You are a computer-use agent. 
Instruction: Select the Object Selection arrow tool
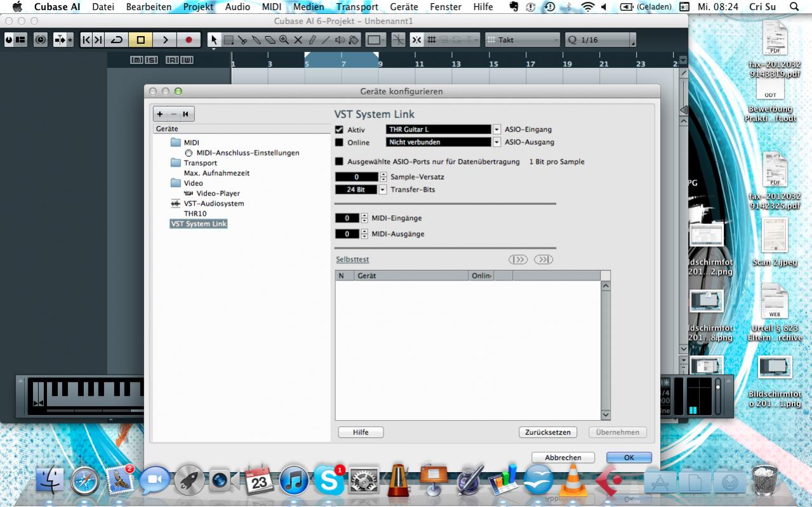[215, 40]
